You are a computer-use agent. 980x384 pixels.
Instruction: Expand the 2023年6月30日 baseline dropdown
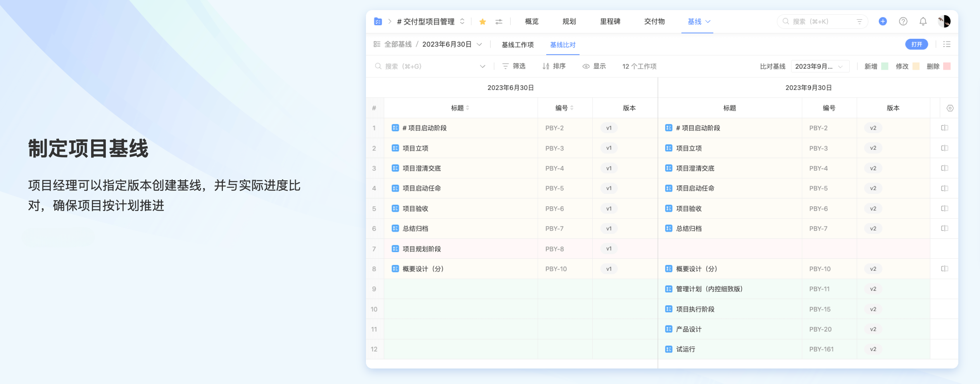480,44
